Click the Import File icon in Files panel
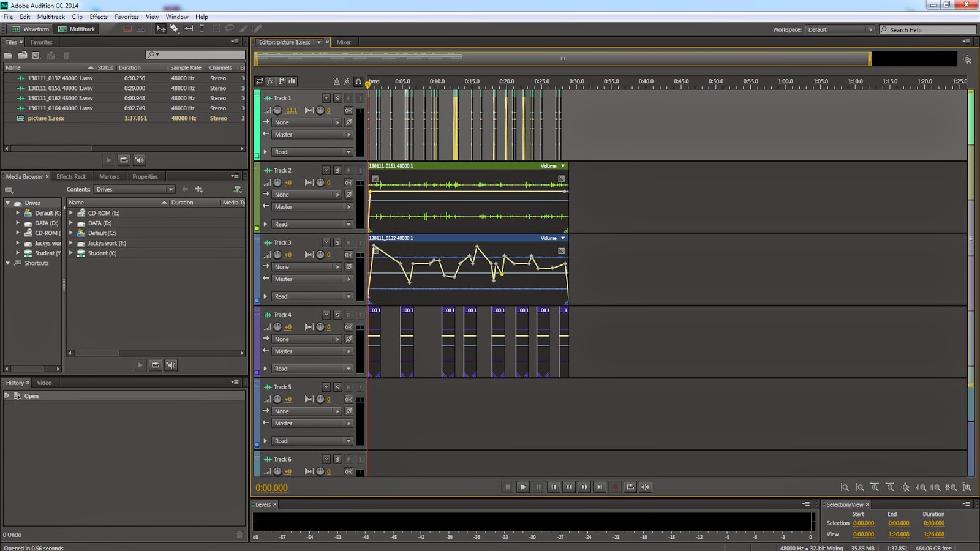 [23, 55]
